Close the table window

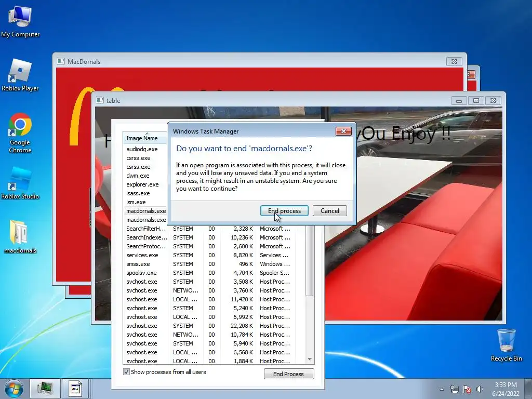[493, 101]
